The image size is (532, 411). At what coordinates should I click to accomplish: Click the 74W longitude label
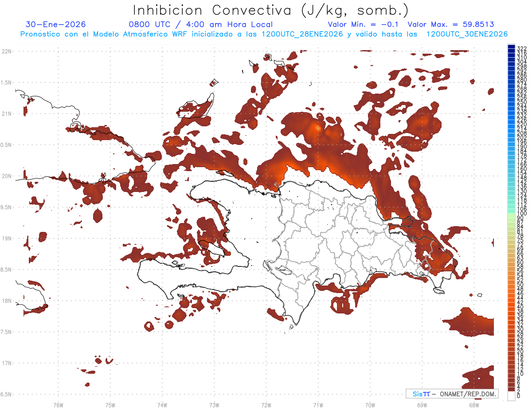[x=162, y=404]
